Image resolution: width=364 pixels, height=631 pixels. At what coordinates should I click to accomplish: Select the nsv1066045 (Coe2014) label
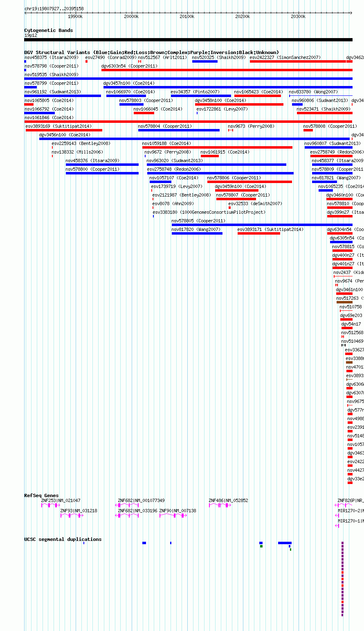click(x=158, y=109)
